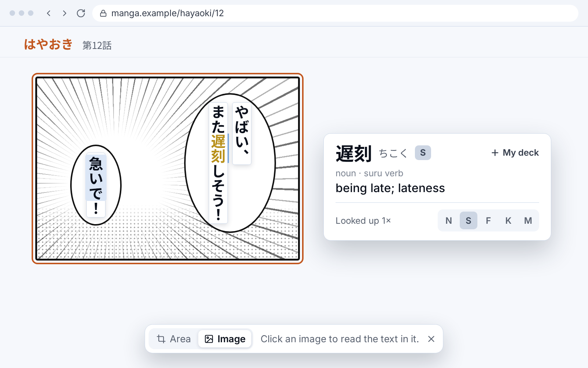588x368 pixels.
Task: Click the S badge next to ちこく
Action: click(x=423, y=153)
